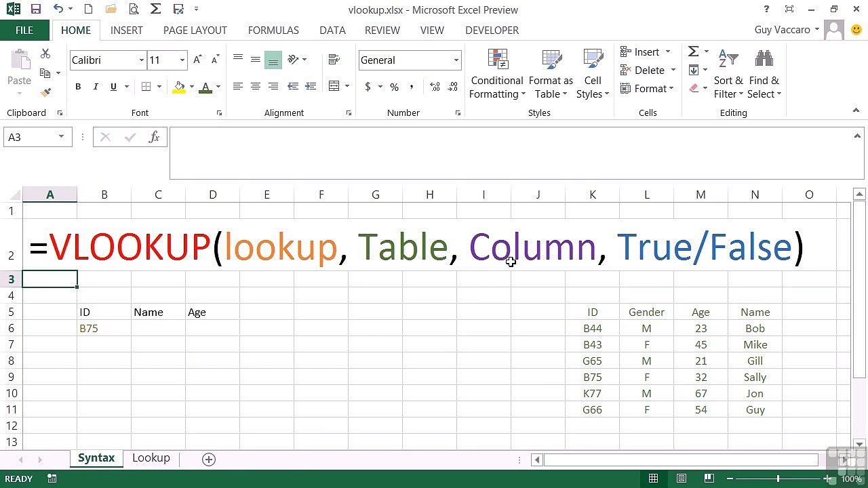Open Print Preview from the Quick Access Toolbar
This screenshot has width=868, height=488.
pos(134,9)
